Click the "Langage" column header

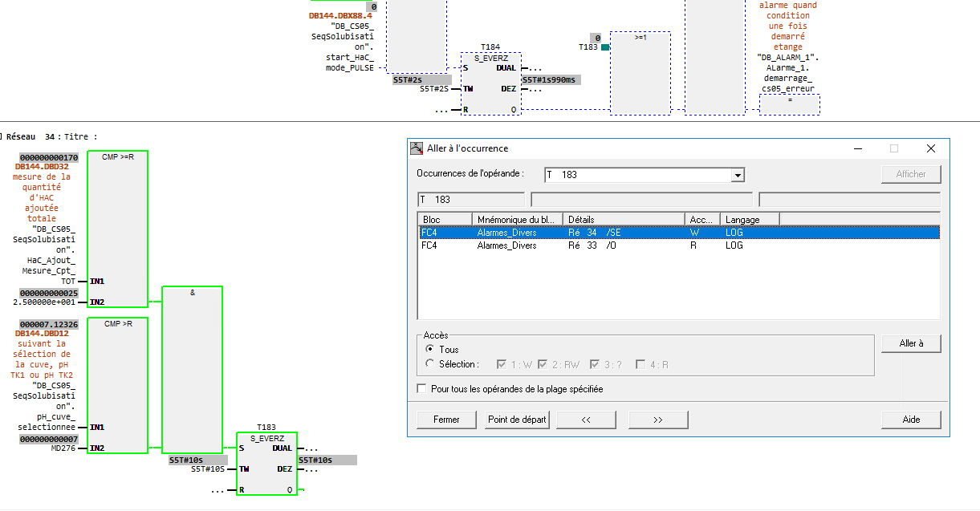coord(750,219)
